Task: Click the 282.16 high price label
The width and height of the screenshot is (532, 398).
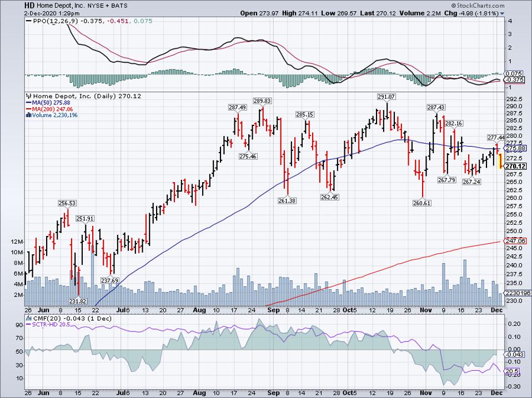Action: [x=454, y=124]
